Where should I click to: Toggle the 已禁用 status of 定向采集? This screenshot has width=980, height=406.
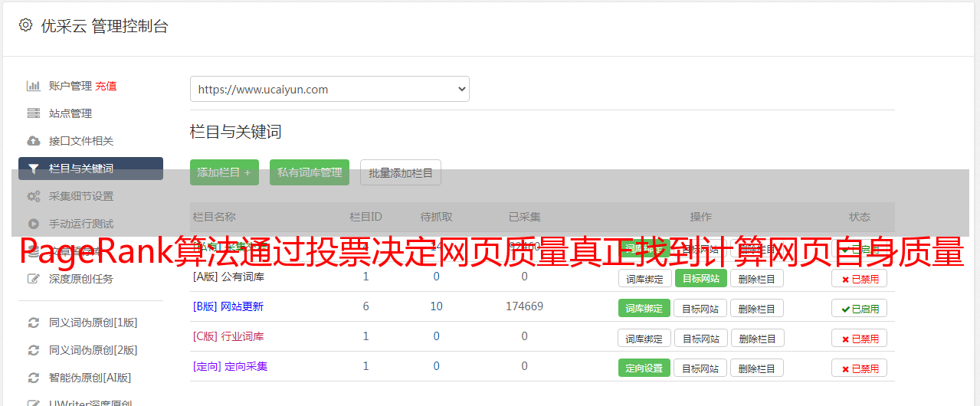tap(860, 368)
